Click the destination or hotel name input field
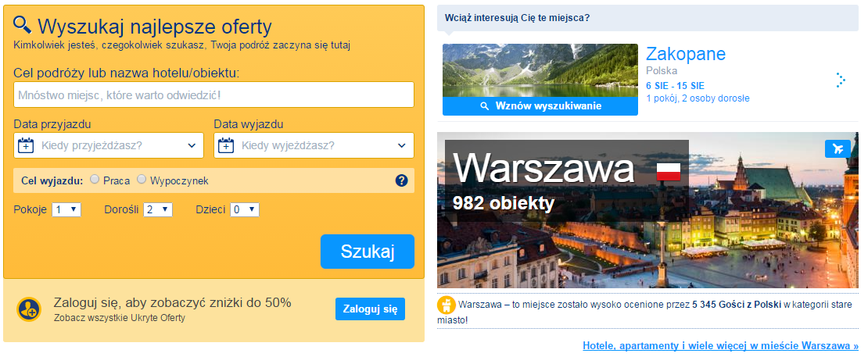Viewport: 868px width, 357px height. (213, 95)
